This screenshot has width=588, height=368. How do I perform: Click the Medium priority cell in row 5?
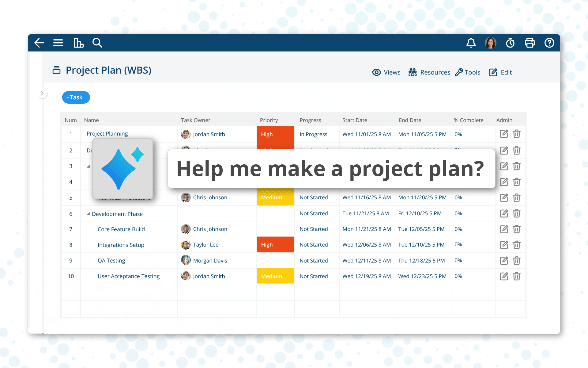point(276,197)
